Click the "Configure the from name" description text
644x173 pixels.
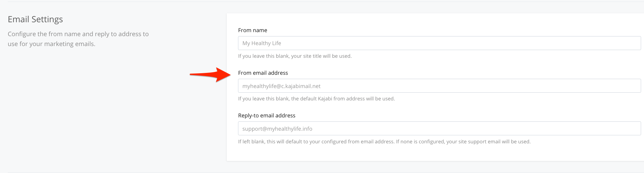[78, 34]
